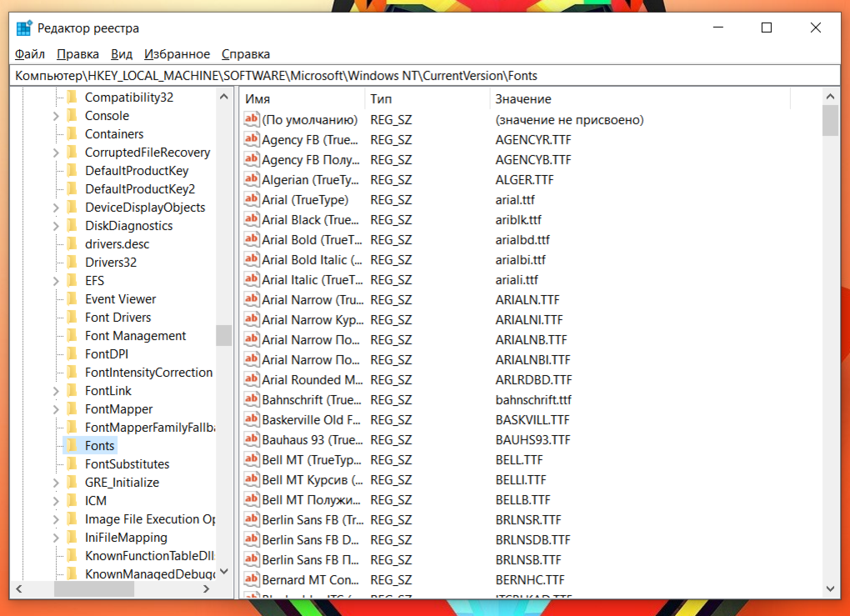Click the folder icon of Console key
Screen dimensions: 850x616
72,116
